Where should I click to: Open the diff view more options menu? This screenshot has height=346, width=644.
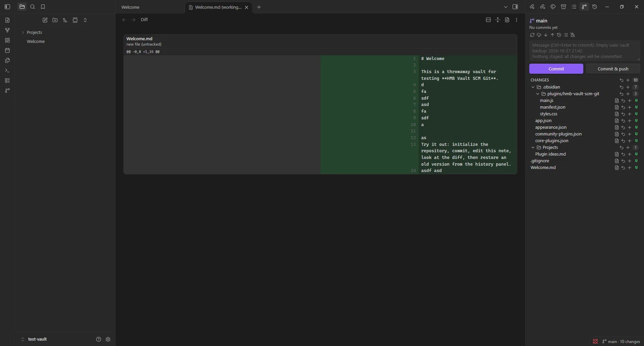coord(517,20)
